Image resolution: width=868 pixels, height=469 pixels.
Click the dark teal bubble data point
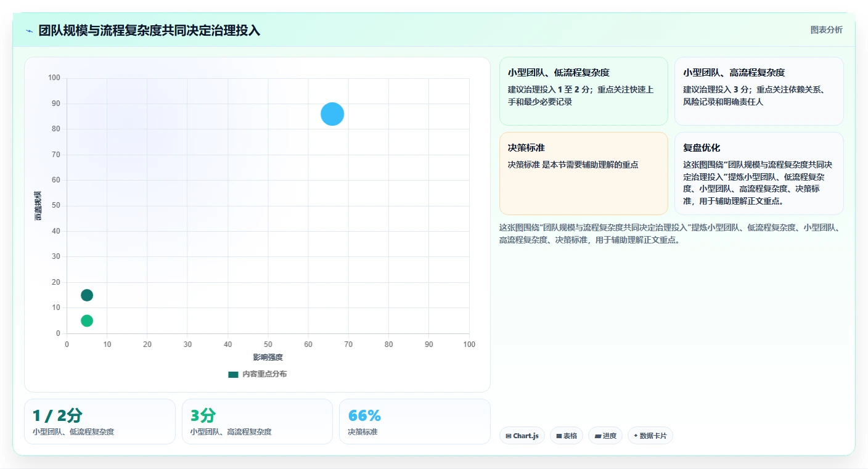[87, 295]
